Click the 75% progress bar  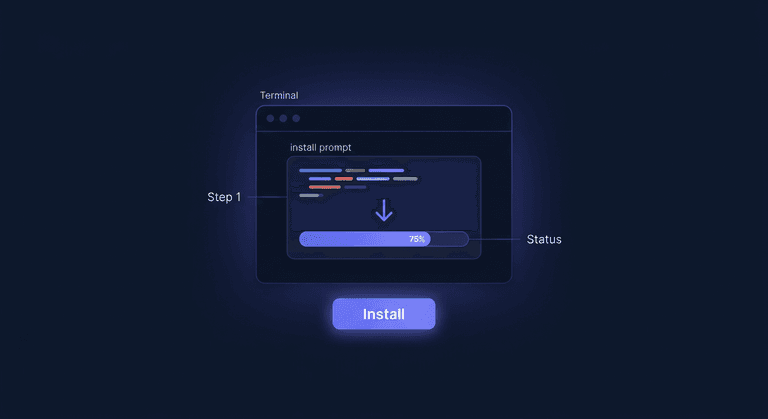(x=384, y=239)
